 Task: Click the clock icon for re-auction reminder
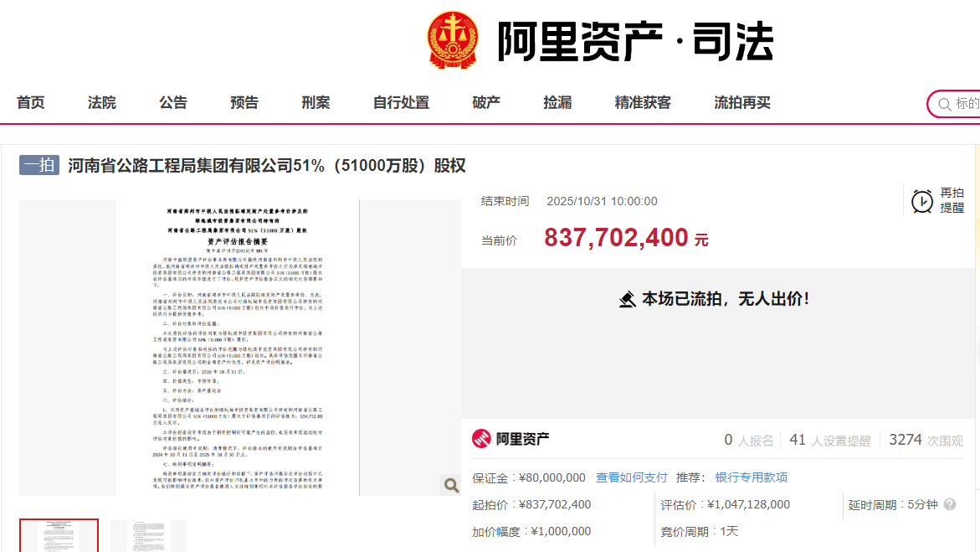(x=922, y=202)
